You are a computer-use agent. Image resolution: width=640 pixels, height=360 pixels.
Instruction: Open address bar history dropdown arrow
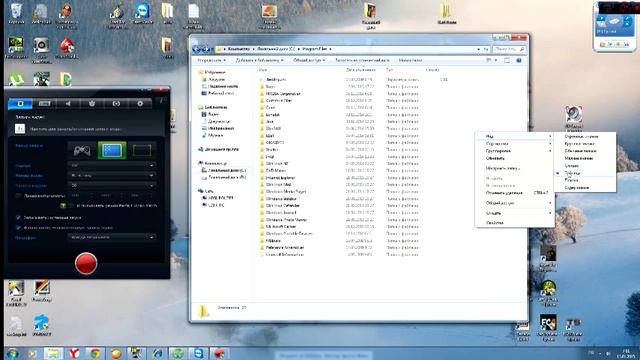[478, 49]
